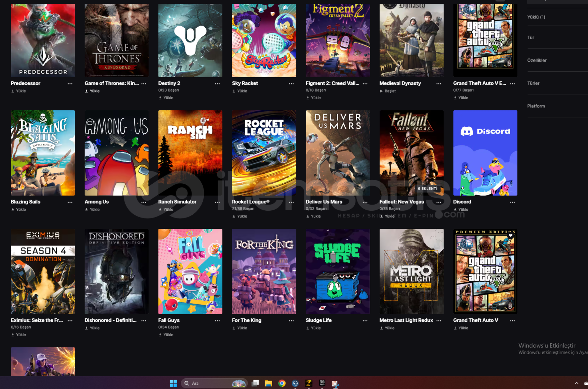Viewport: 588px width, 389px height.
Task: Open the three-dot menu for Ranch Simulator
Action: tap(217, 202)
